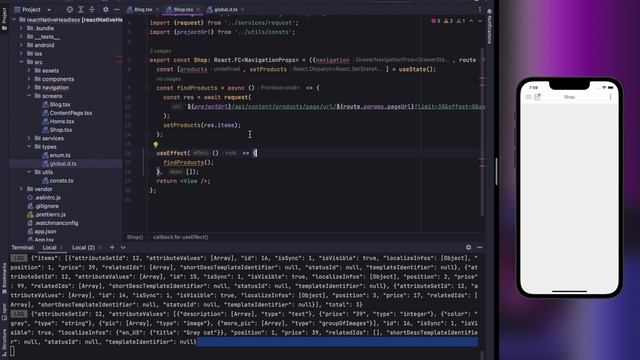Go to next highlighted error arrow

point(480,21)
